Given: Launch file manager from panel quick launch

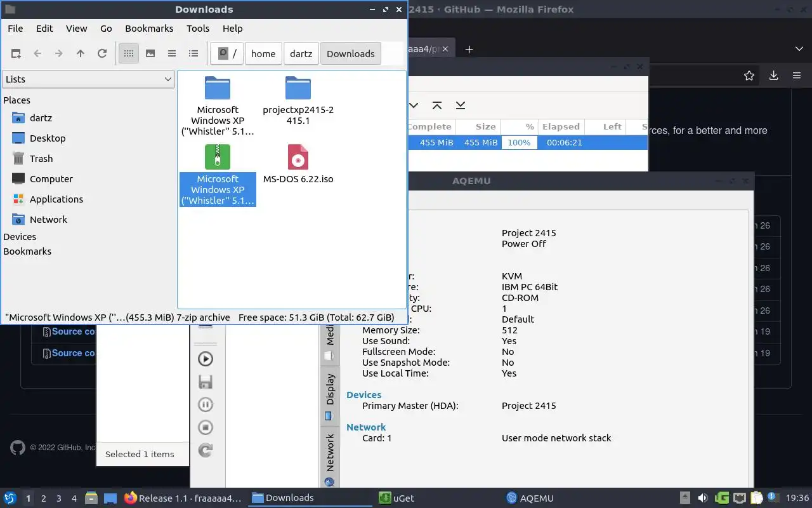Looking at the screenshot, I should point(91,498).
